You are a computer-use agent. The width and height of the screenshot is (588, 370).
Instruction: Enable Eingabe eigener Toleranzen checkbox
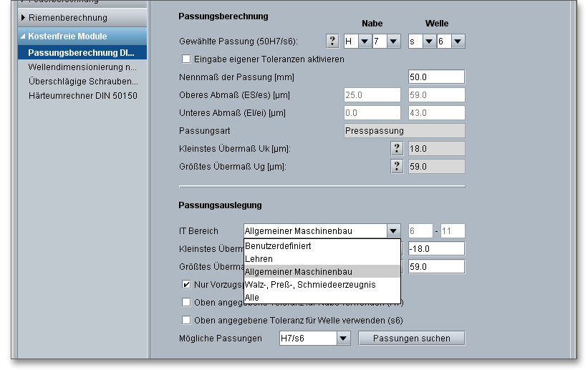(187, 59)
